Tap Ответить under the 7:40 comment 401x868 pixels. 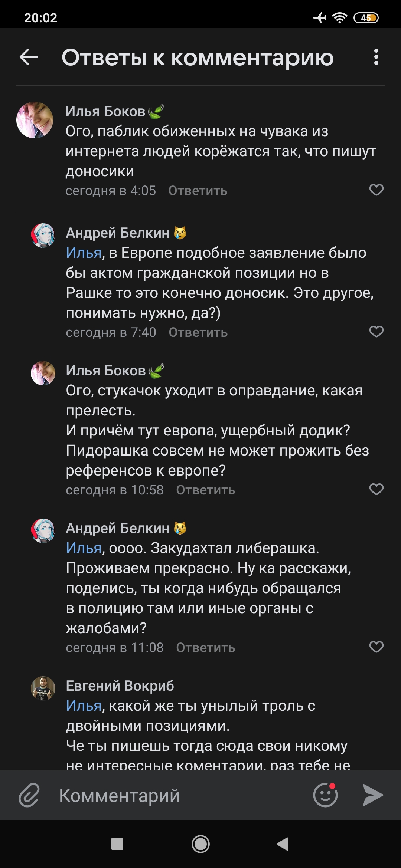point(198,332)
